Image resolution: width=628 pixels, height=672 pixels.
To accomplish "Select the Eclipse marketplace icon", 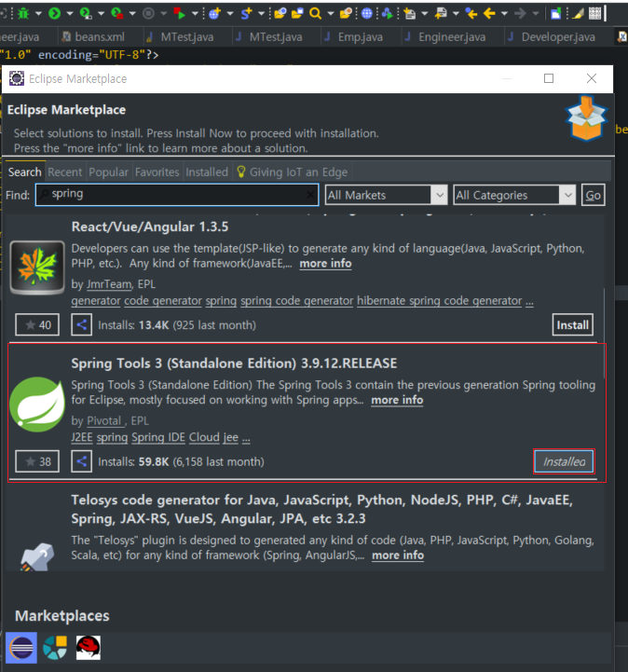I will pyautogui.click(x=21, y=648).
